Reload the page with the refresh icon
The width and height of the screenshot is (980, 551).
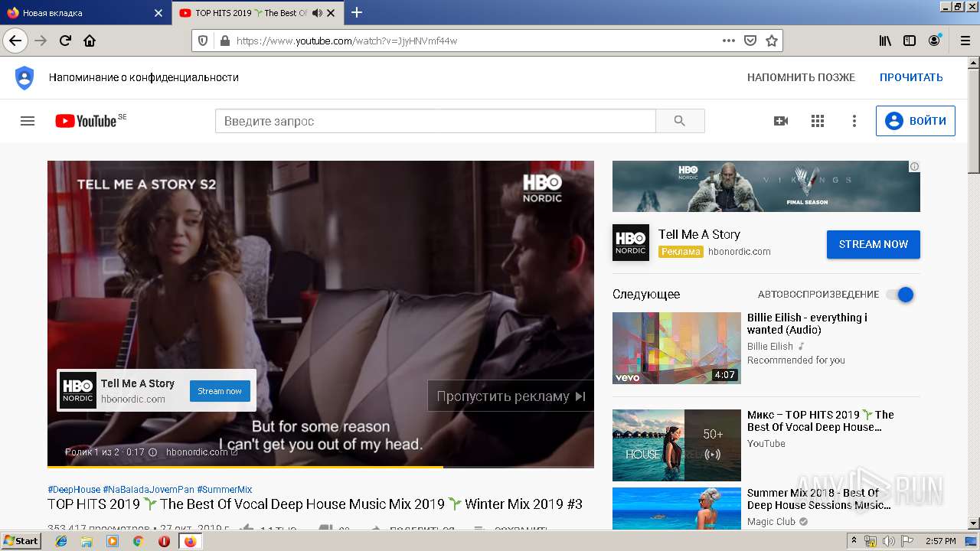(66, 41)
